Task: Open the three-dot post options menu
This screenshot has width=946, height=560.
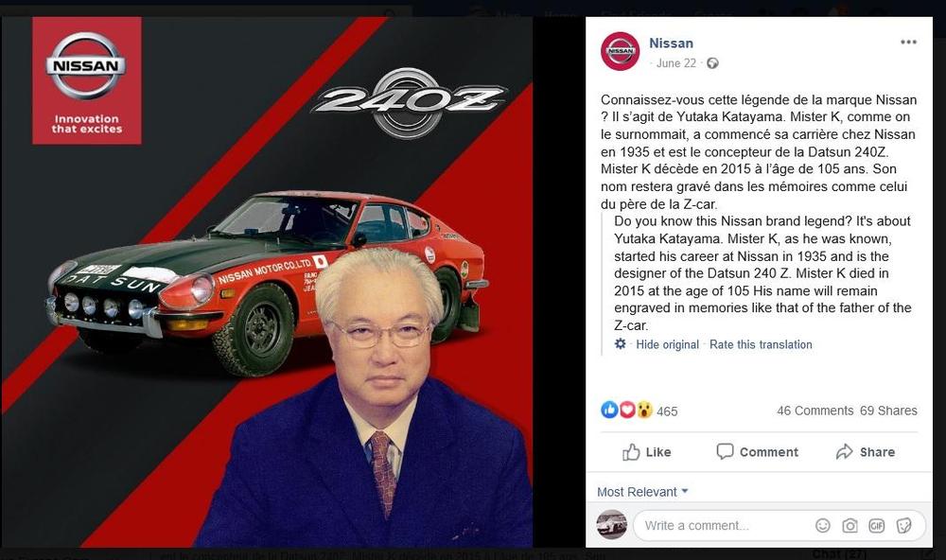Action: click(908, 43)
